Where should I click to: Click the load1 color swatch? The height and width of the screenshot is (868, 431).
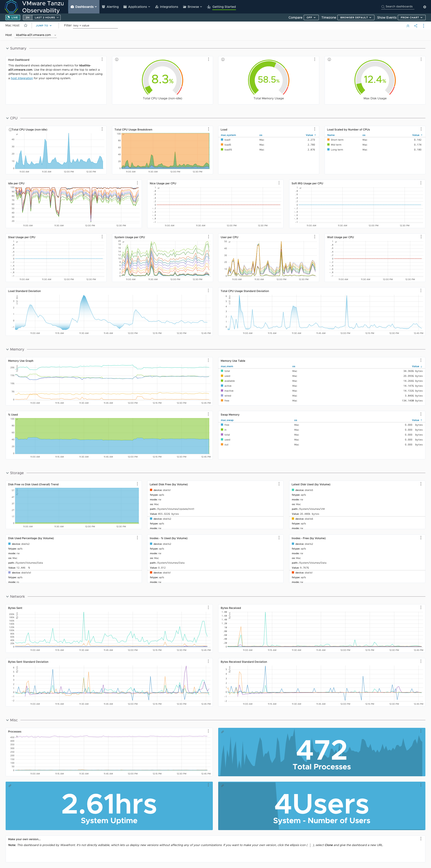pyautogui.click(x=222, y=140)
